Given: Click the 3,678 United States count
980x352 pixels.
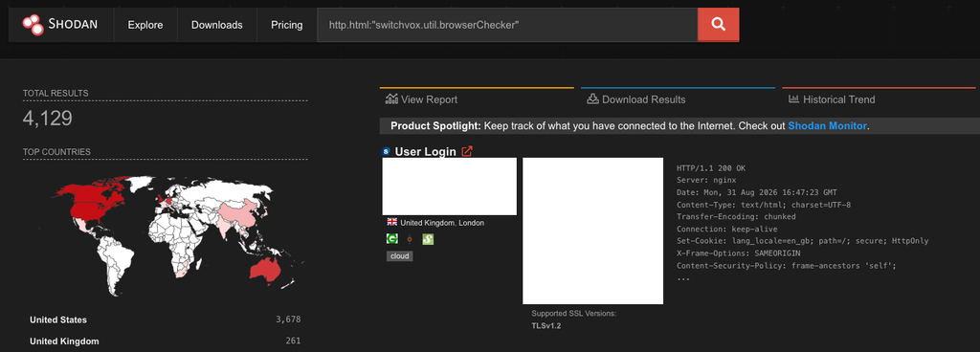Looking at the screenshot, I should point(288,319).
